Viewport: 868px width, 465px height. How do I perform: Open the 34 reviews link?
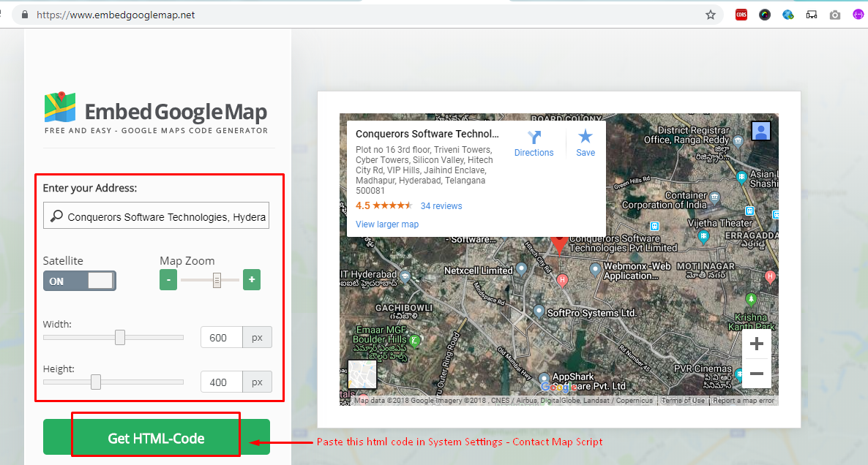pyautogui.click(x=441, y=206)
